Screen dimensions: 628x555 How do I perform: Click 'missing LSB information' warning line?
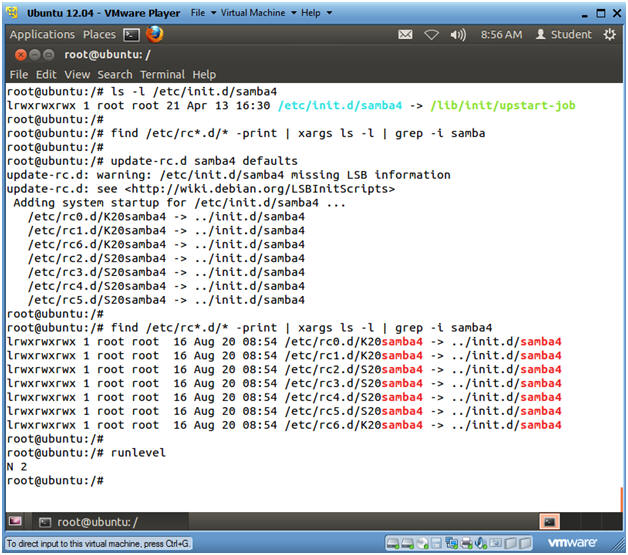[x=229, y=175]
